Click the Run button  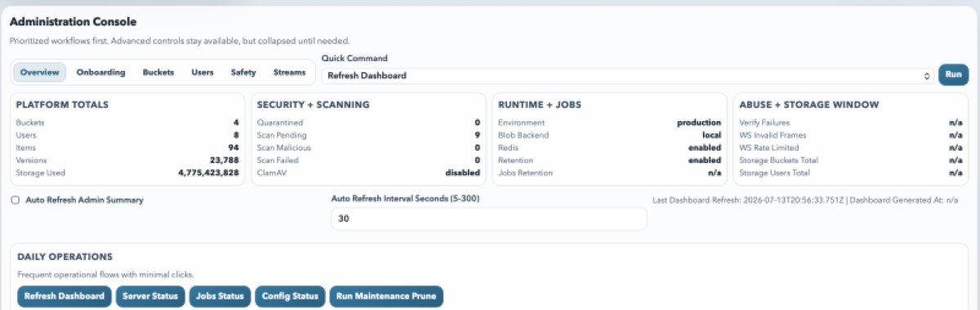coord(952,74)
